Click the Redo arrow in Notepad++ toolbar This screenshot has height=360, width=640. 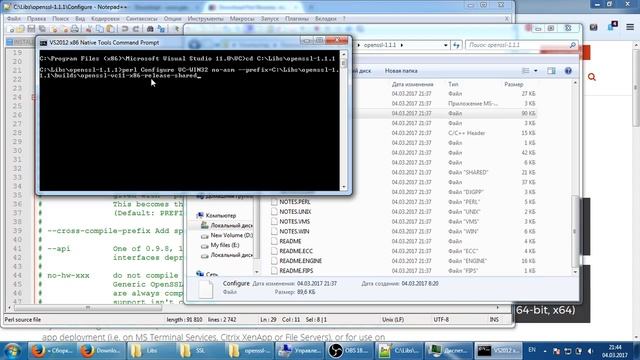click(136, 29)
